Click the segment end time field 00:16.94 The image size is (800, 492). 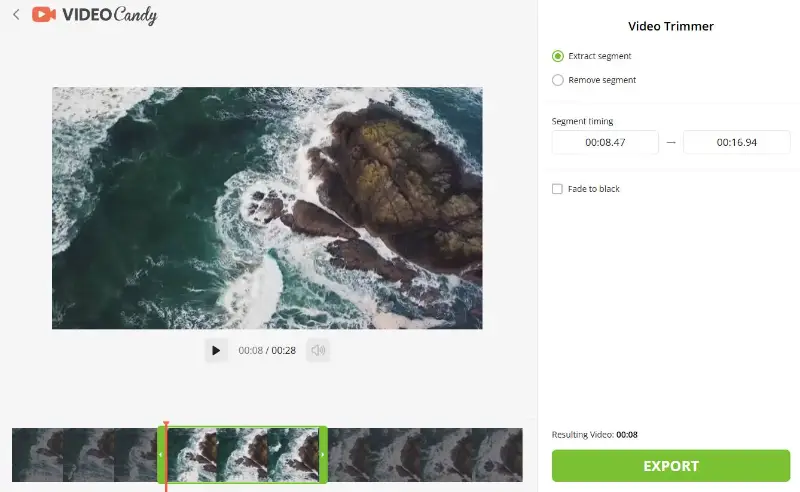pos(736,142)
